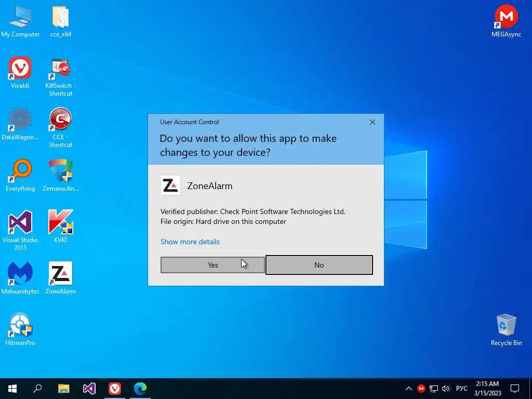Select the cce_x64 folder on desktop
532x399 pixels.
60,21
